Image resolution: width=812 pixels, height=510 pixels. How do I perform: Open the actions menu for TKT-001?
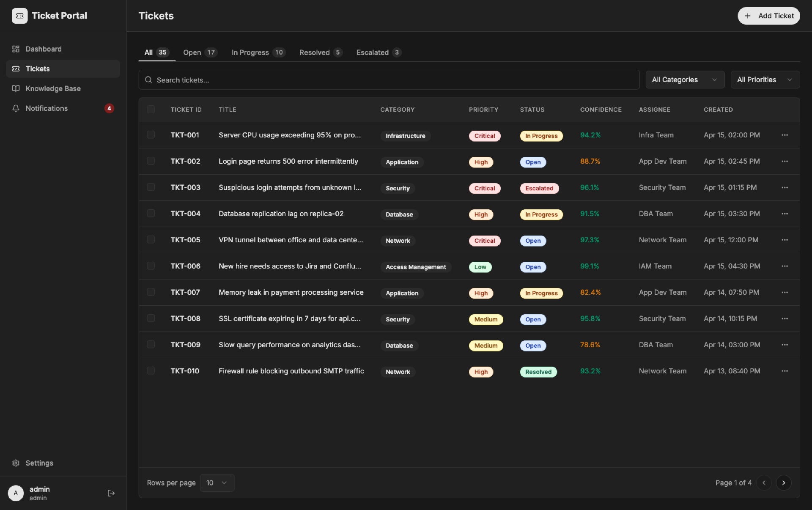click(x=785, y=135)
